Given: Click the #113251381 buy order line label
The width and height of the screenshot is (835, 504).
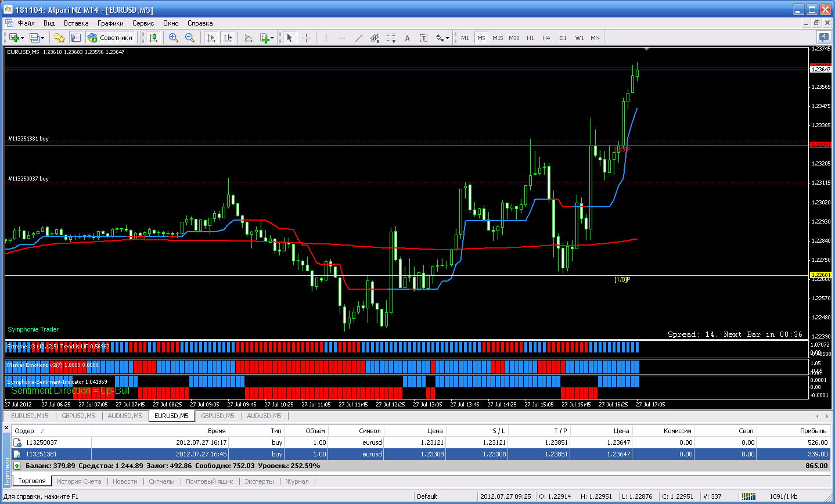Looking at the screenshot, I should tap(28, 139).
